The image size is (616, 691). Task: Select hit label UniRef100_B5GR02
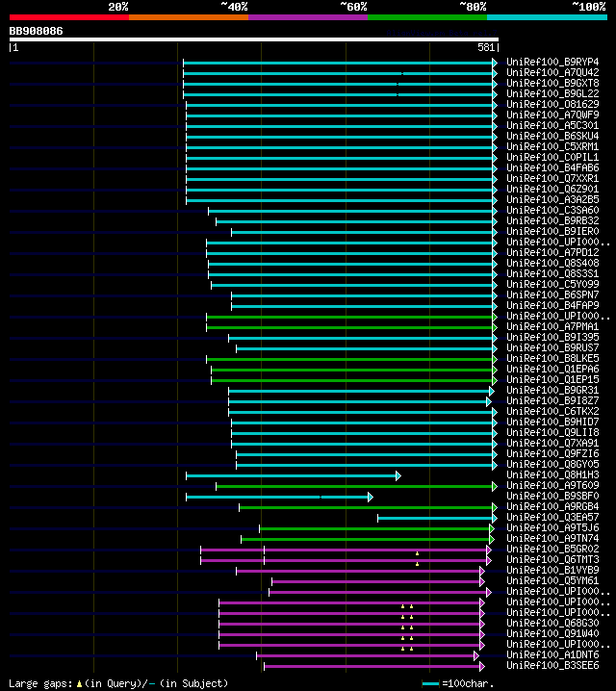point(552,549)
